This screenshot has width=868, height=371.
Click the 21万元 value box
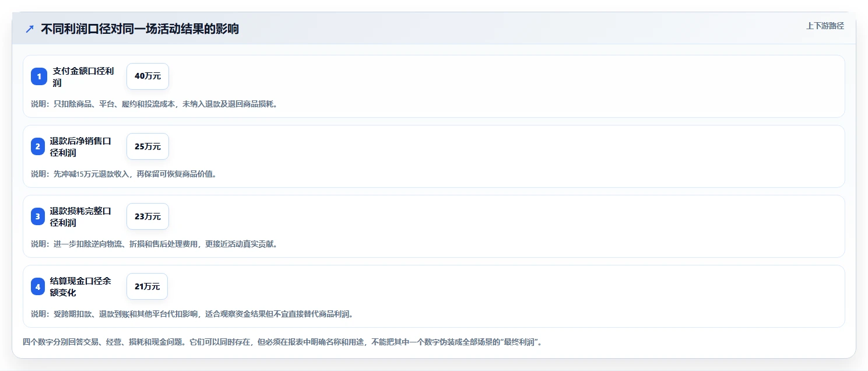coord(147,286)
